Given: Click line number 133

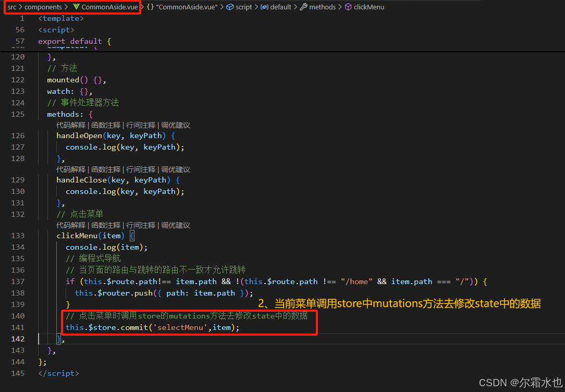Looking at the screenshot, I should point(18,236).
